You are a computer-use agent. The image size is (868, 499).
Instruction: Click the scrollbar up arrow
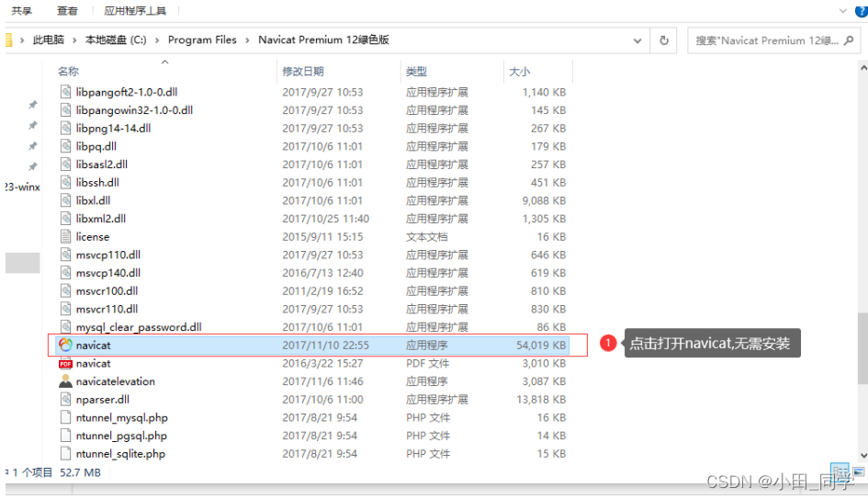click(x=863, y=68)
